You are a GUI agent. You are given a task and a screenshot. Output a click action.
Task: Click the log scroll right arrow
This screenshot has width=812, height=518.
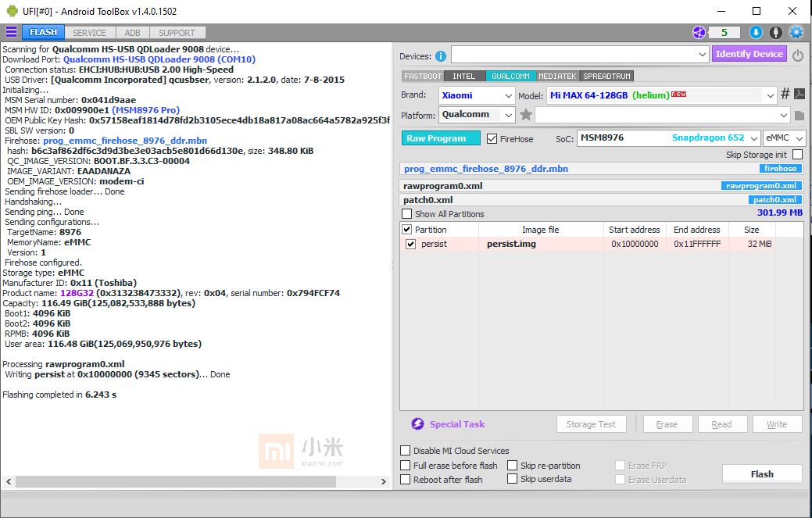(383, 481)
